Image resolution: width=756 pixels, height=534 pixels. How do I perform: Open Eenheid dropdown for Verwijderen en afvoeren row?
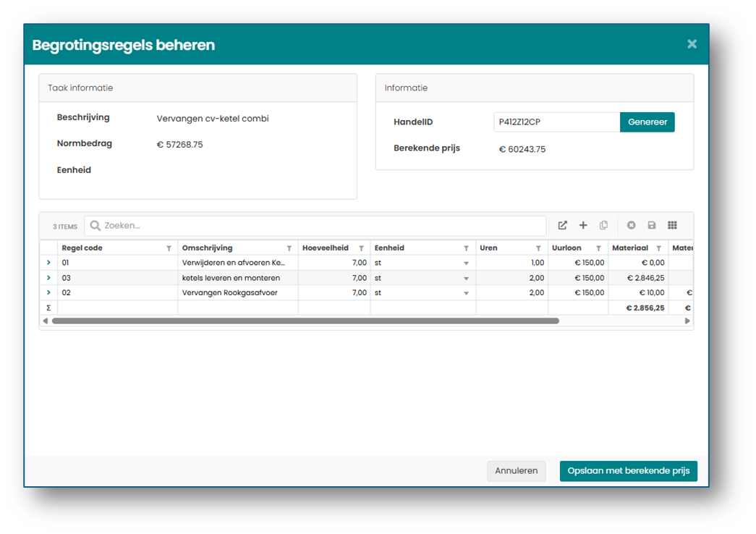click(466, 263)
